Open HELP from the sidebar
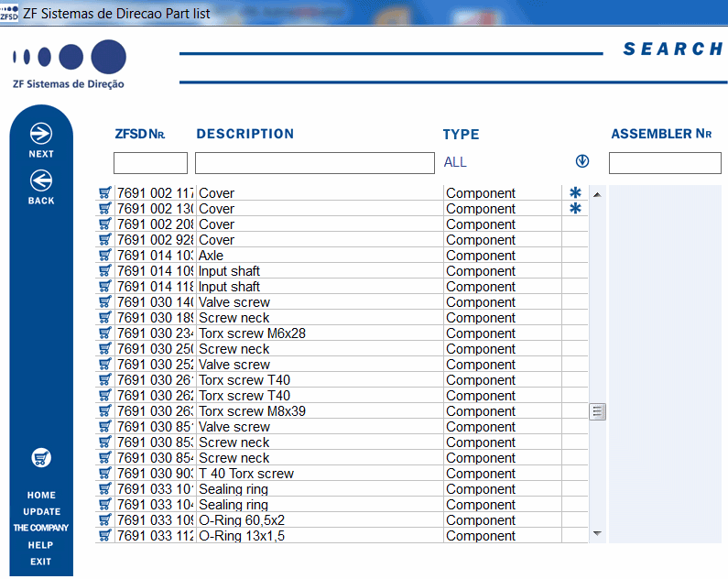The width and height of the screenshot is (728, 579). (x=41, y=545)
